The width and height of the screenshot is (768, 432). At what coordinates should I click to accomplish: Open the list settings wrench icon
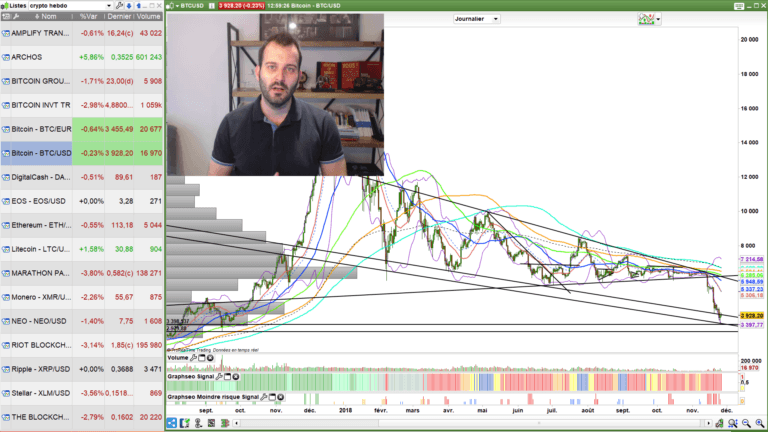click(x=119, y=5)
